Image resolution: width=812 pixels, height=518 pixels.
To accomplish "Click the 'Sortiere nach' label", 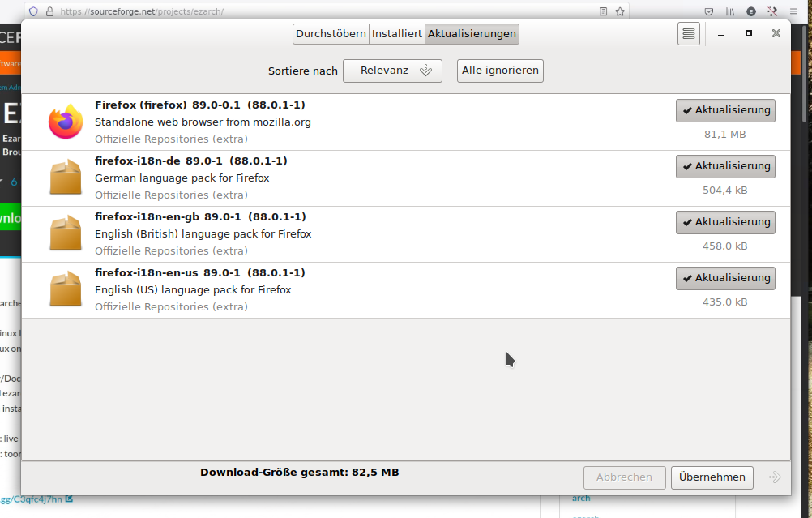I will 303,71.
